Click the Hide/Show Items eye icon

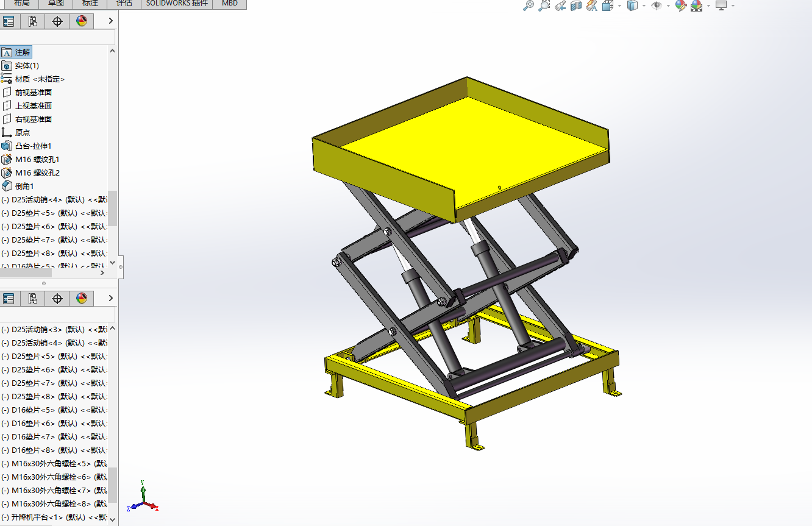[657, 5]
